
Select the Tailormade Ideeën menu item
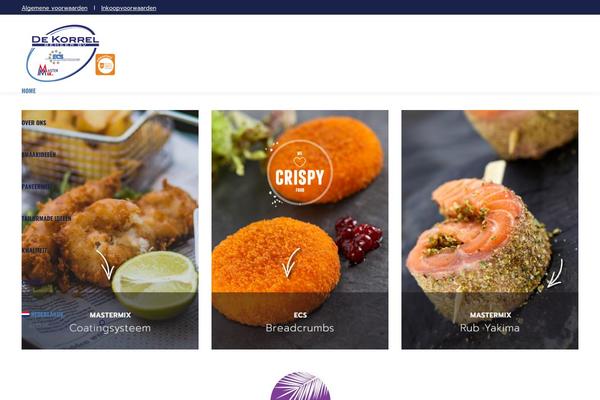pos(46,219)
